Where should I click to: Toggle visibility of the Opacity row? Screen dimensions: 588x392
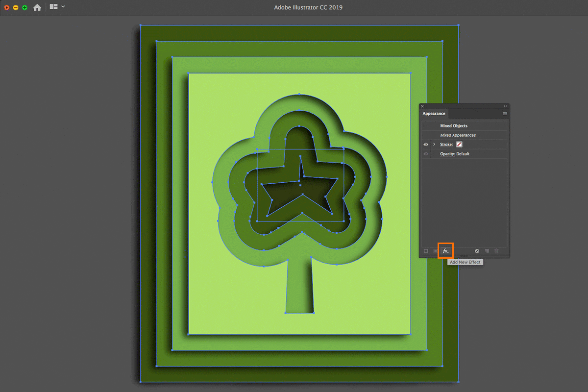pos(426,154)
